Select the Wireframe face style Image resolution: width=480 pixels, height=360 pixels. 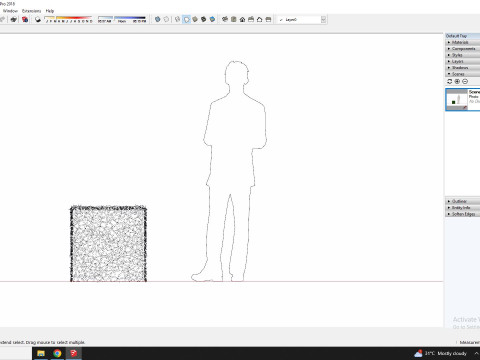[x=178, y=19]
